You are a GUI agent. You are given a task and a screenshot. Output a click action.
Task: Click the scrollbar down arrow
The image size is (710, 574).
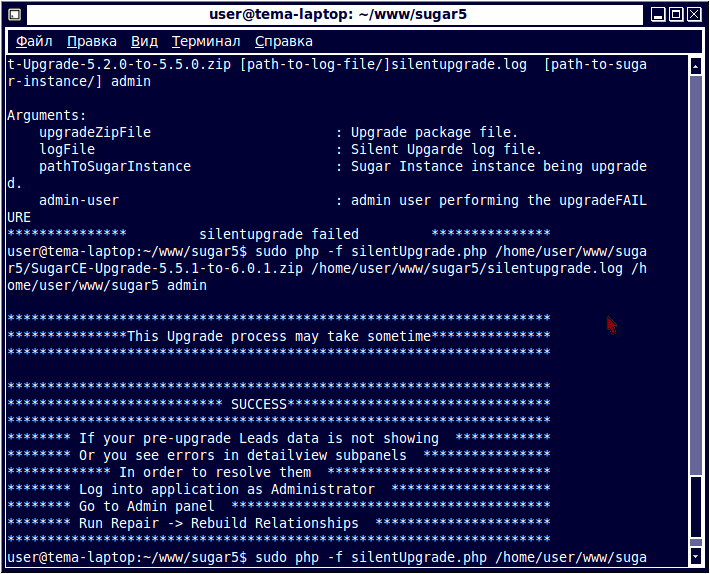click(696, 555)
